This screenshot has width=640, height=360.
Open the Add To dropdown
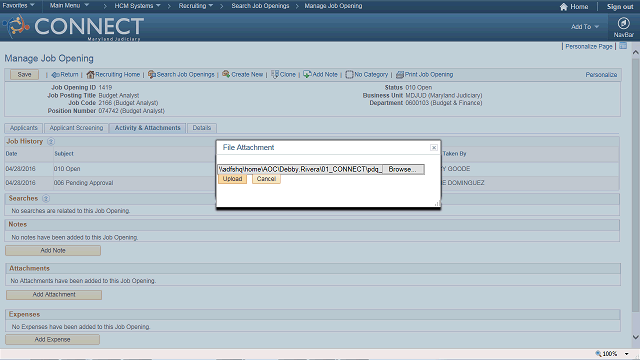pos(584,27)
